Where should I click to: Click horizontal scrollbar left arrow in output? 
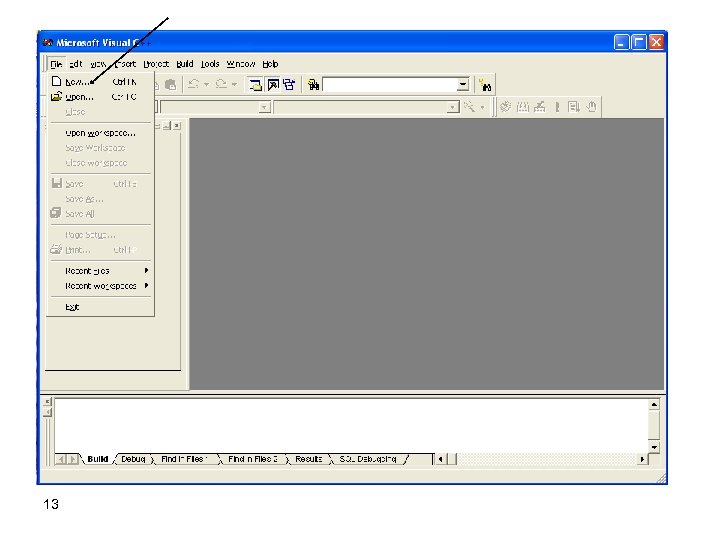440,459
